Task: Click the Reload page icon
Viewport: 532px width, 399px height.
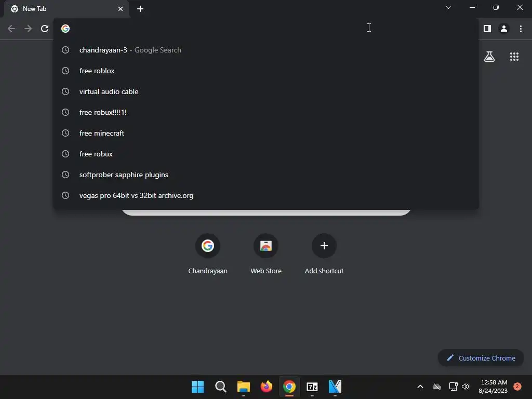Action: tap(45, 29)
